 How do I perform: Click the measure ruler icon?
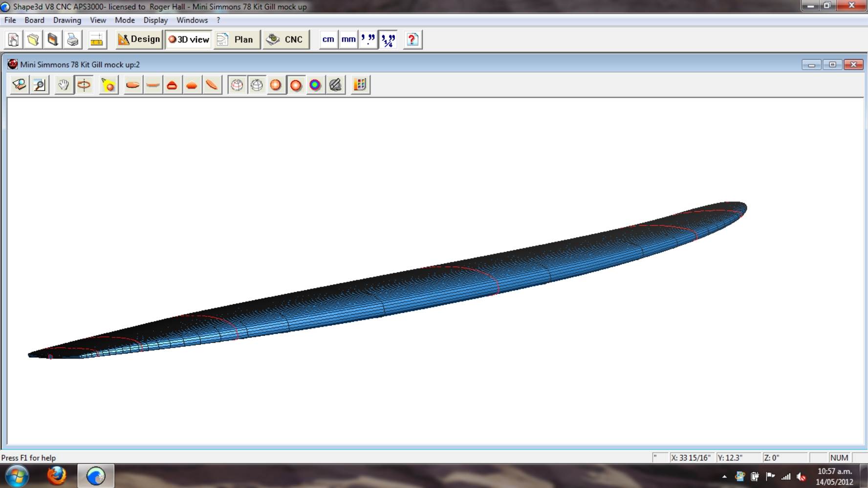point(97,40)
